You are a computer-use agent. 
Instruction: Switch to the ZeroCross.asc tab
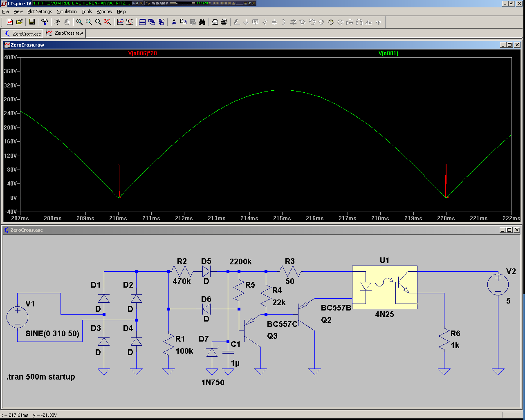point(23,34)
